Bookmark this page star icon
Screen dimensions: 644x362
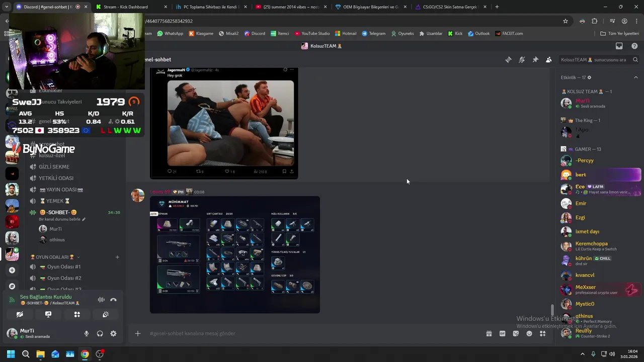click(x=566, y=21)
